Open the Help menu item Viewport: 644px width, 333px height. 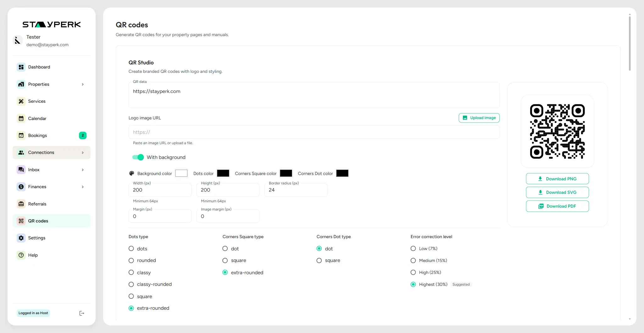click(52, 255)
